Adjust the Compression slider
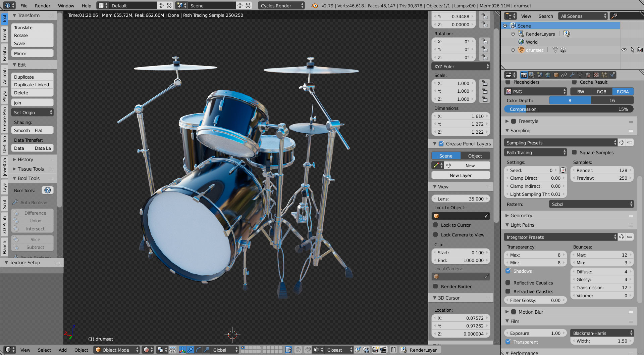This screenshot has width=644, height=355. click(x=569, y=109)
